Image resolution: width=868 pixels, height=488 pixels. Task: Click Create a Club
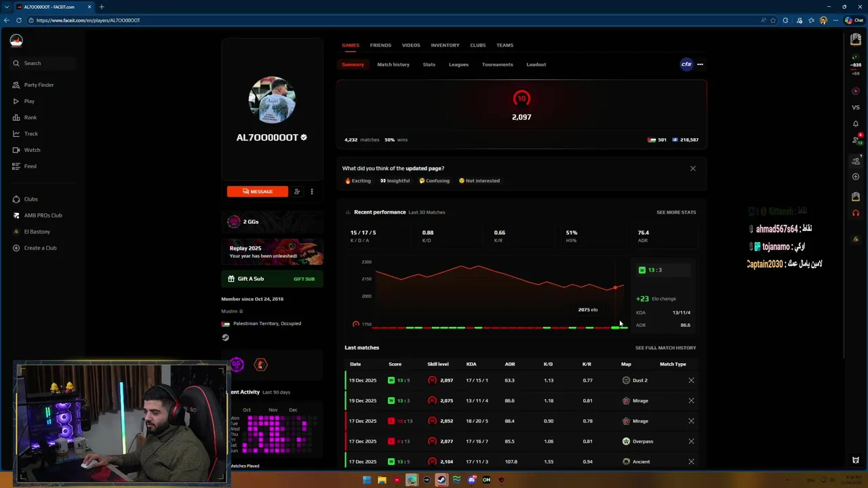[35, 248]
